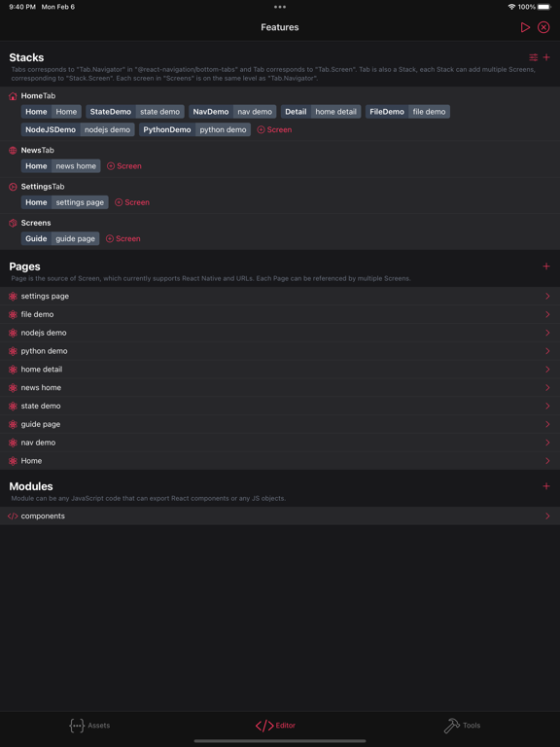
Task: Open Stacks settings sliders icon
Action: (534, 57)
